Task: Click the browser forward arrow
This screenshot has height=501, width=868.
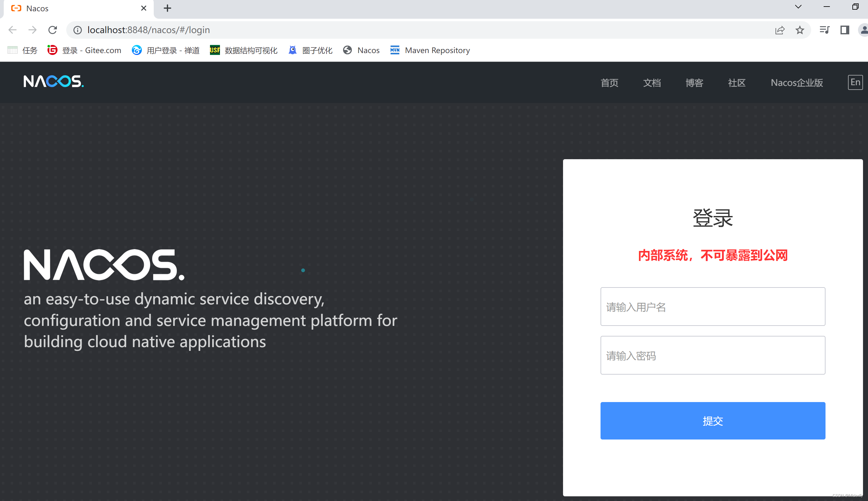Action: click(x=32, y=30)
